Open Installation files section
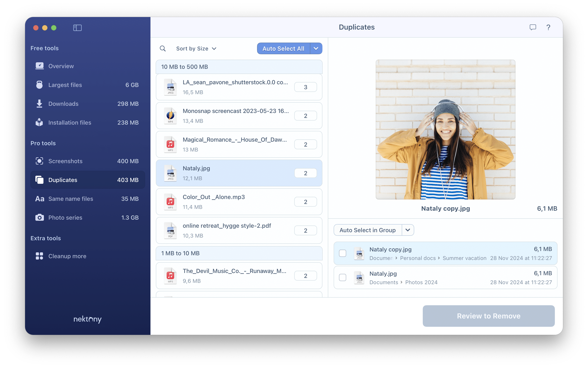This screenshot has width=588, height=368. [x=88, y=122]
